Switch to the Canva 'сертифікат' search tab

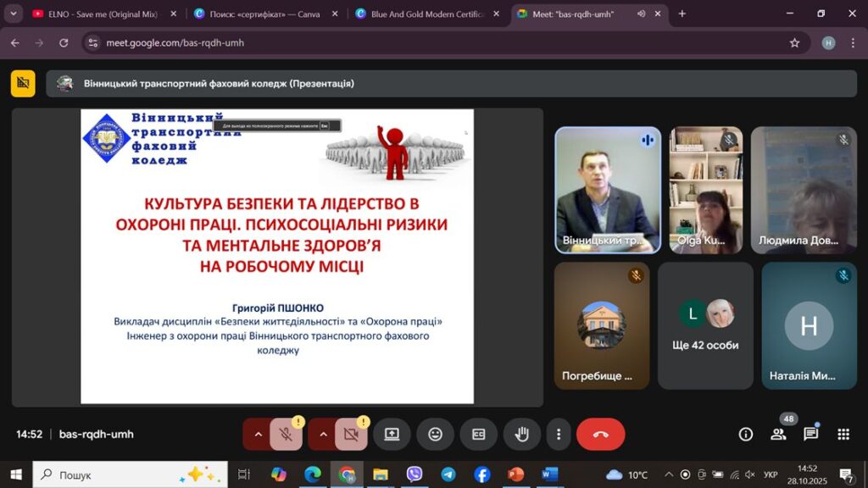pos(263,14)
